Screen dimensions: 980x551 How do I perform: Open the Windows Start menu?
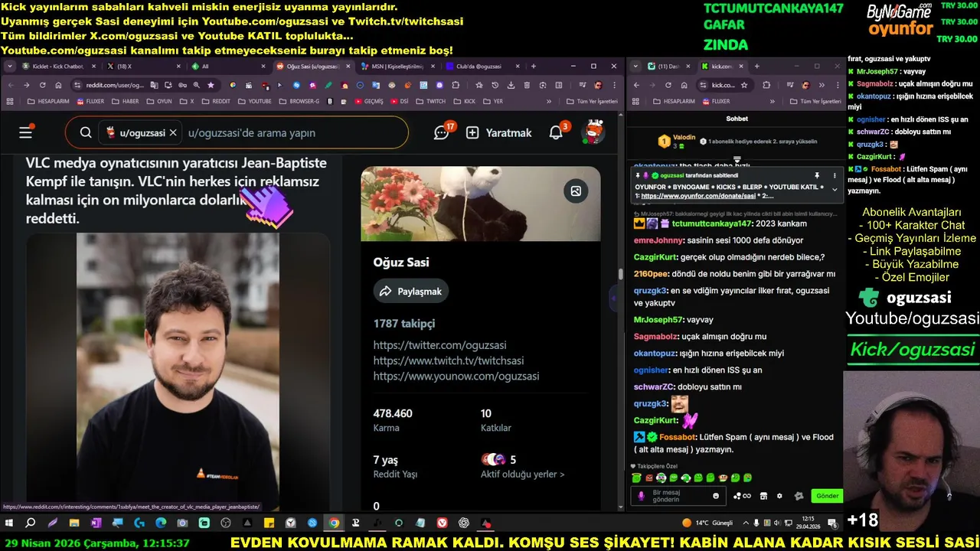click(x=9, y=523)
